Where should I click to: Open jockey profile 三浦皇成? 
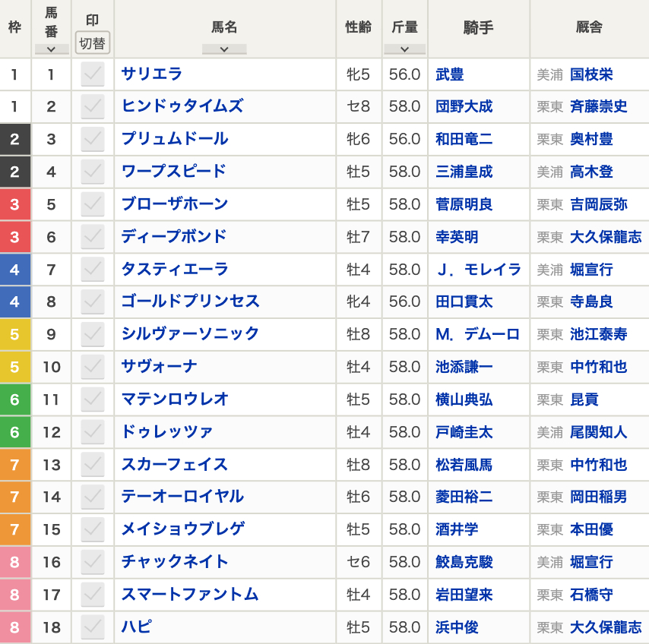point(464,172)
